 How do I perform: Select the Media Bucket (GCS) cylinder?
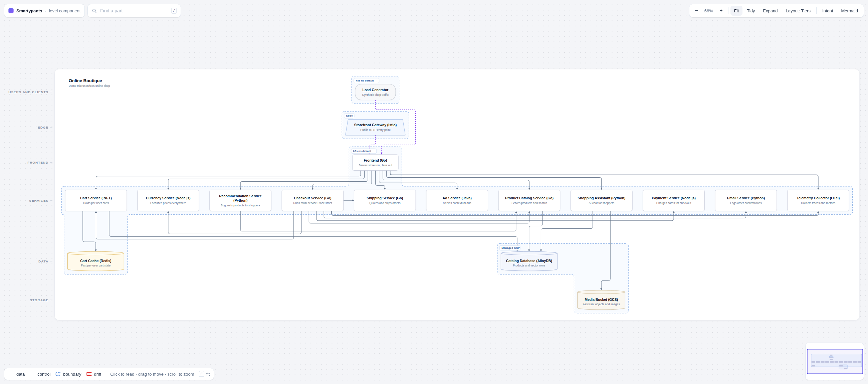point(601,300)
